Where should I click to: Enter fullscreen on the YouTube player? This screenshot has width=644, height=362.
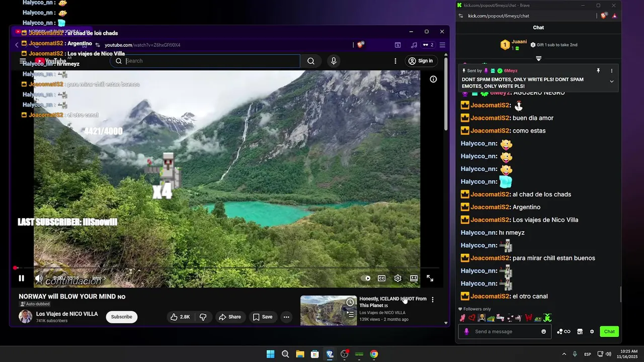[430, 278]
